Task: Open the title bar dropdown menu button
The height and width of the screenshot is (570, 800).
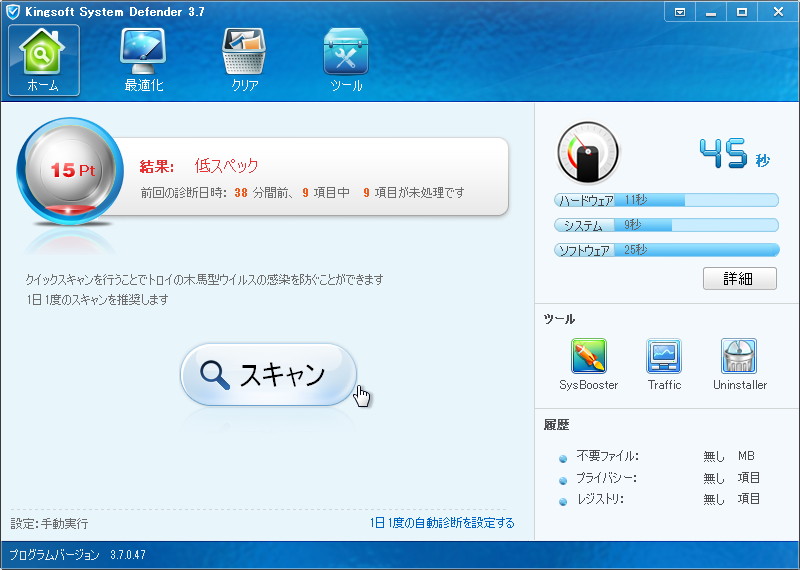Action: 680,12
